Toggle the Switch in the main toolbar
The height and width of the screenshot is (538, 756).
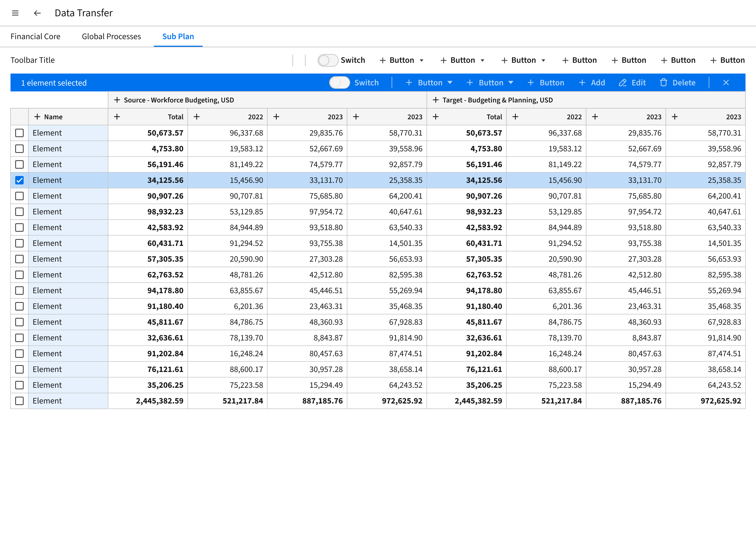point(328,60)
